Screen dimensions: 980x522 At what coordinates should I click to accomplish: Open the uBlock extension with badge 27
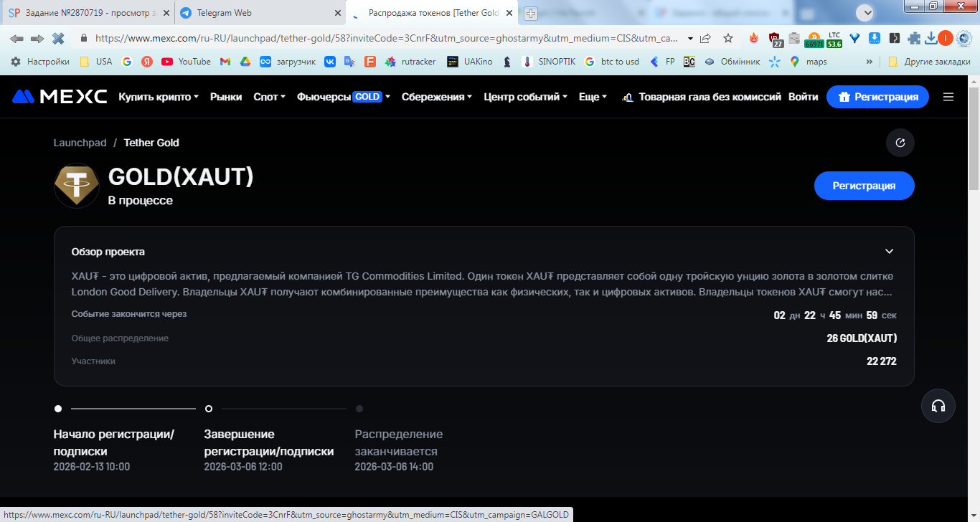coord(775,39)
